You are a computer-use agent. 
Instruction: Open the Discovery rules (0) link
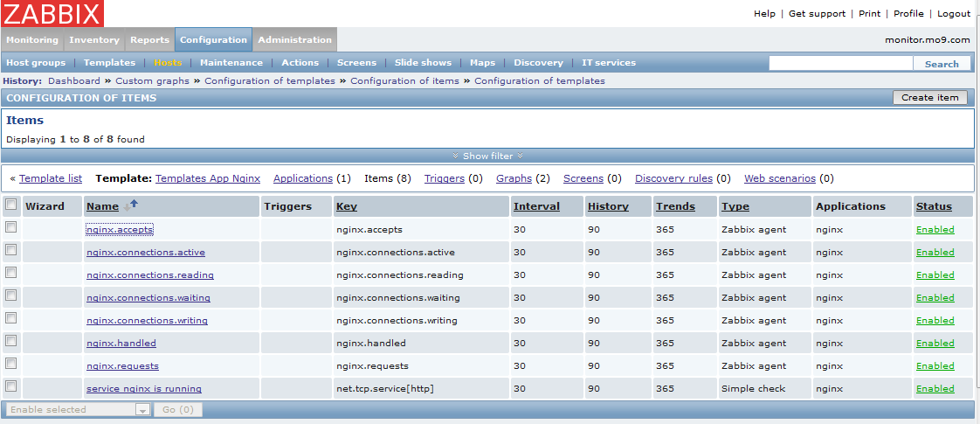click(673, 178)
